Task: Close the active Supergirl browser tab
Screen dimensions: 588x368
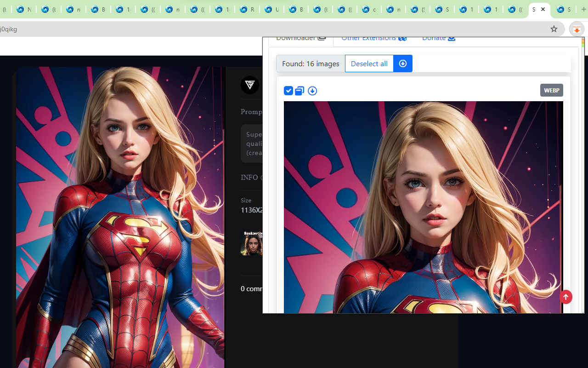Action: tap(543, 9)
